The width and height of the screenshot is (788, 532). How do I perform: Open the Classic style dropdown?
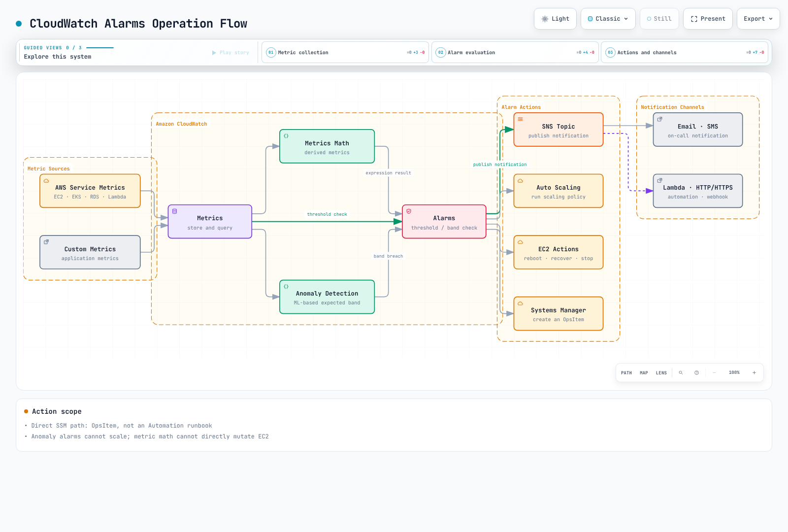(x=608, y=19)
